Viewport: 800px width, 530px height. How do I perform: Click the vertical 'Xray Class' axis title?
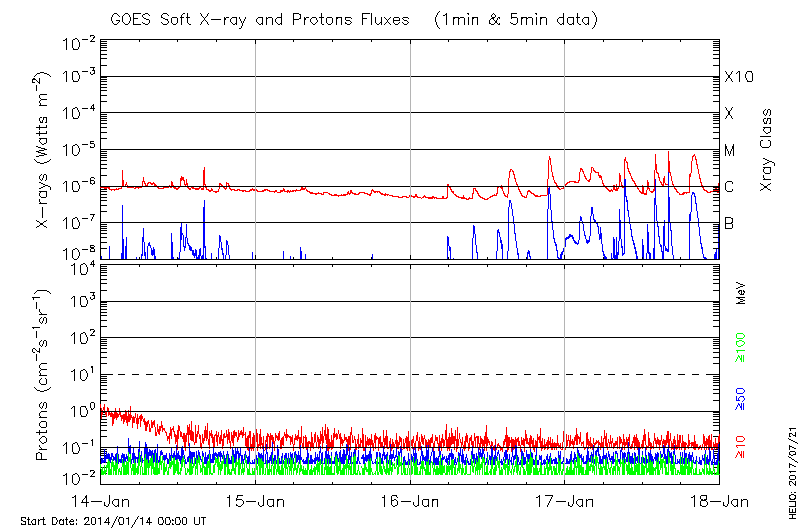767,150
